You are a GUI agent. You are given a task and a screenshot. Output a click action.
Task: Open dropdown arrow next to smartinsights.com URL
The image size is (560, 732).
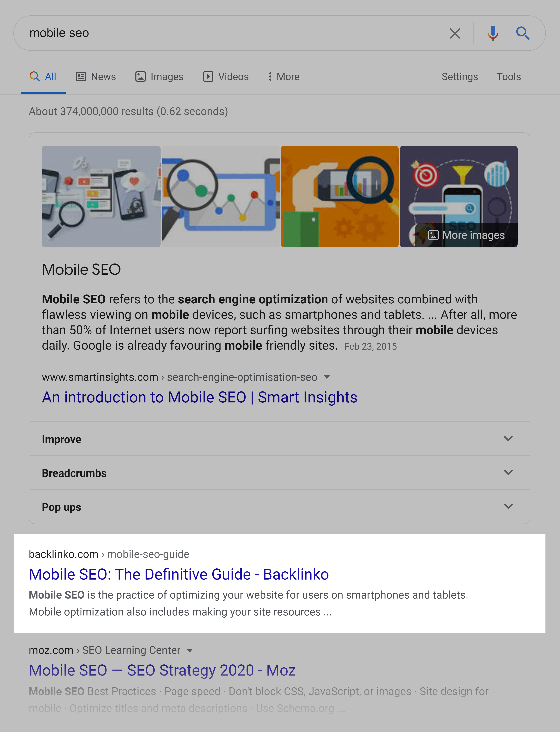point(327,377)
